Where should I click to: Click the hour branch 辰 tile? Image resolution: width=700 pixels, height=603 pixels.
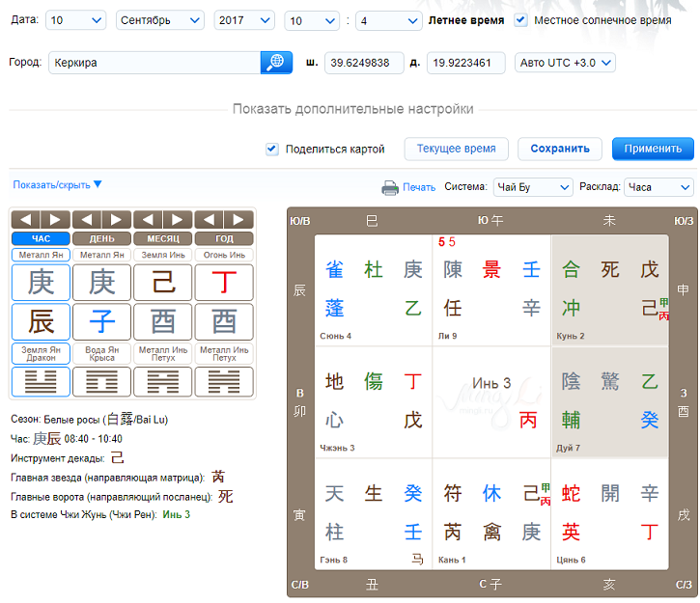pos(41,321)
